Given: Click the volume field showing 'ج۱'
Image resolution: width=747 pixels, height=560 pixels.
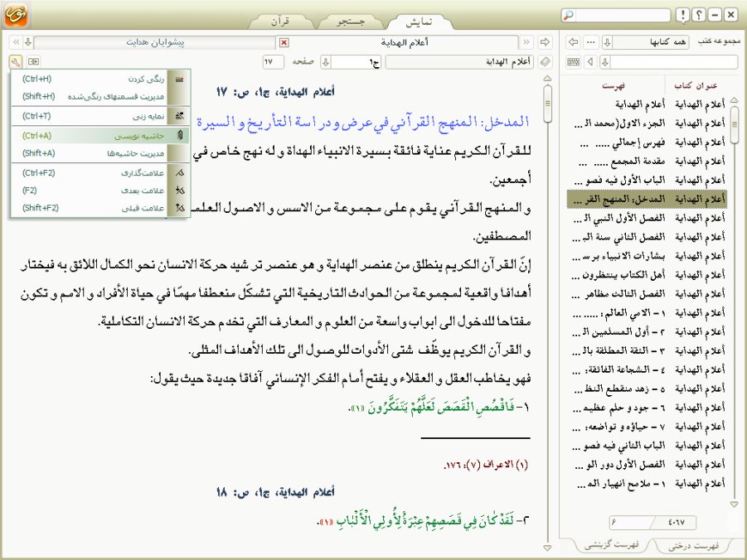Looking at the screenshot, I should (x=357, y=62).
